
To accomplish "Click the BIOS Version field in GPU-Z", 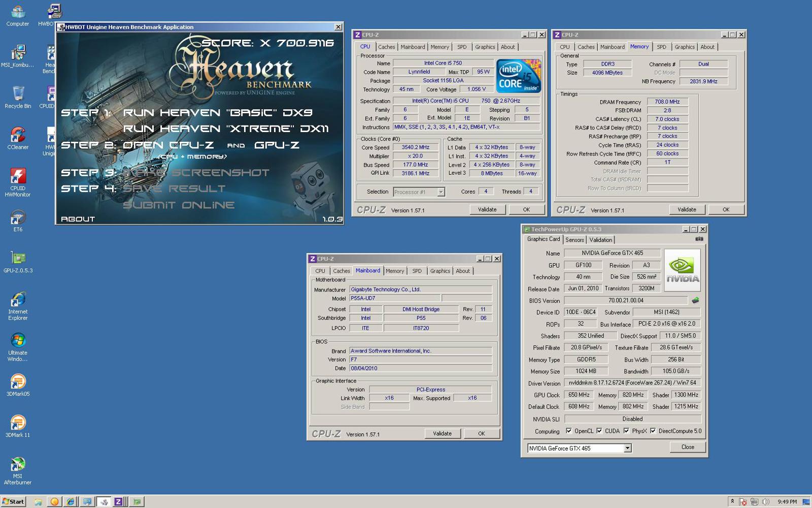I will (x=626, y=300).
